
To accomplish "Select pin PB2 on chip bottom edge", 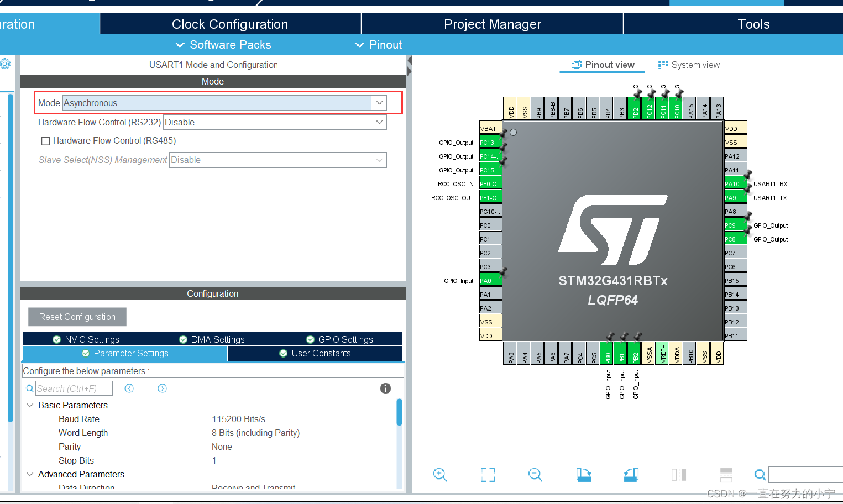I will coord(635,354).
